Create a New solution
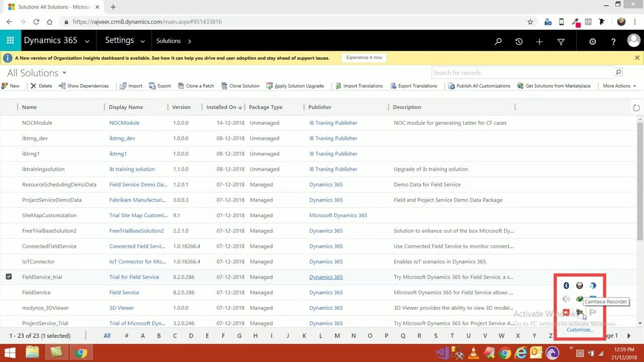644x362 pixels. click(x=11, y=86)
